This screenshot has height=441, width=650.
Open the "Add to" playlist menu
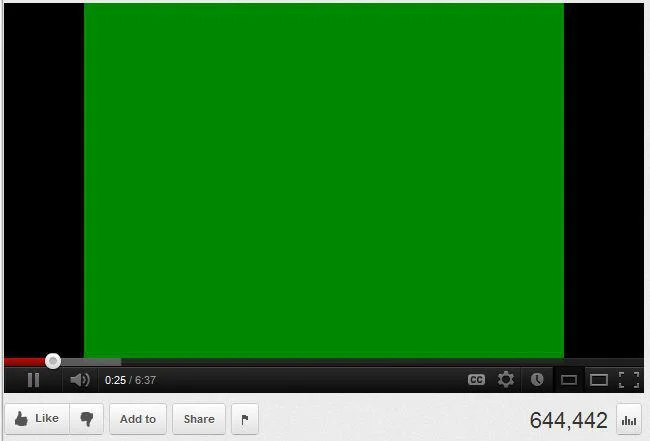(138, 419)
